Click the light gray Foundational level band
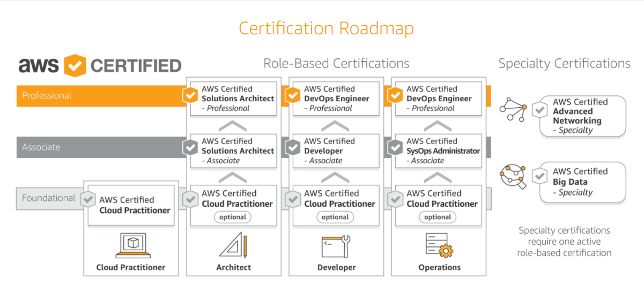Screen dimensions: 644x292 [x=48, y=198]
